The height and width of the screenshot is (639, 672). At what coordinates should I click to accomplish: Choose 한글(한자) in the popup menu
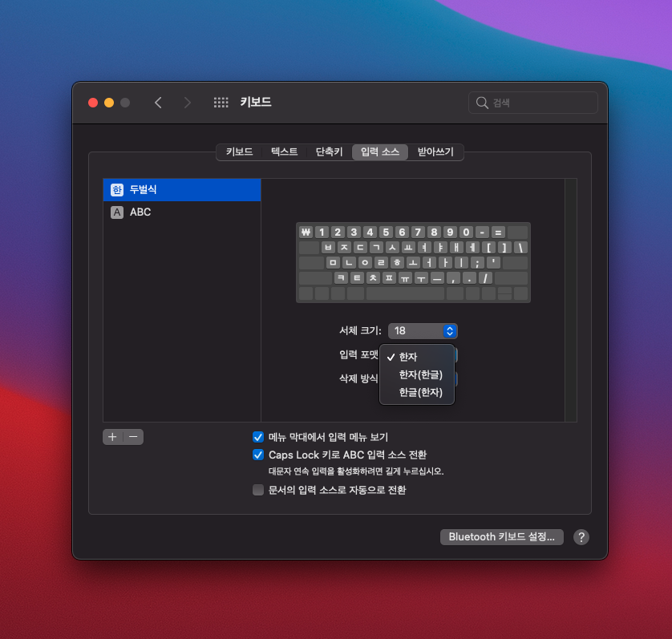pos(417,392)
